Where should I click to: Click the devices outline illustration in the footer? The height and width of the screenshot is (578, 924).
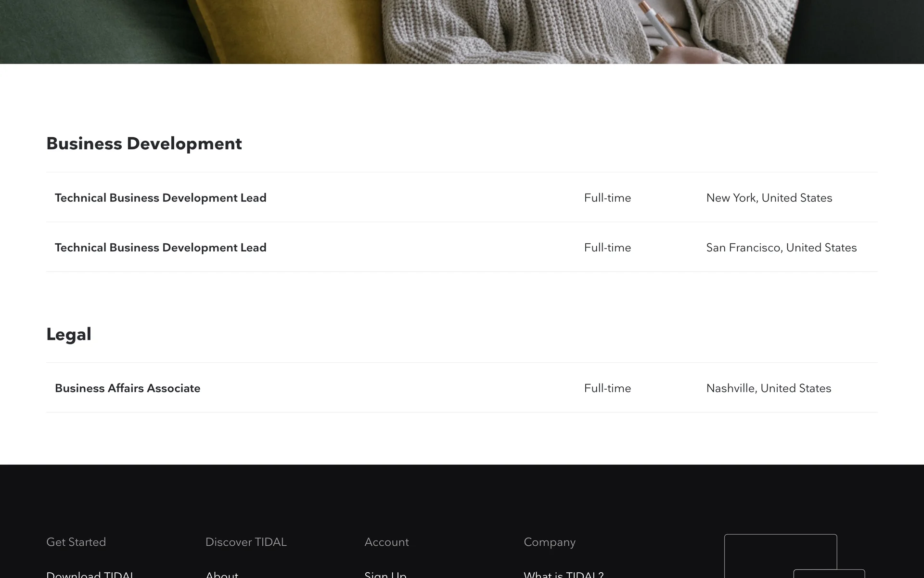pyautogui.click(x=781, y=555)
